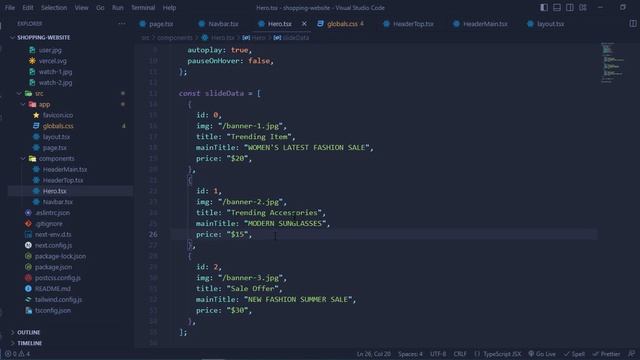Screen dimensions: 640x360
Task: Open favicon.ico file
Action: coord(58,115)
